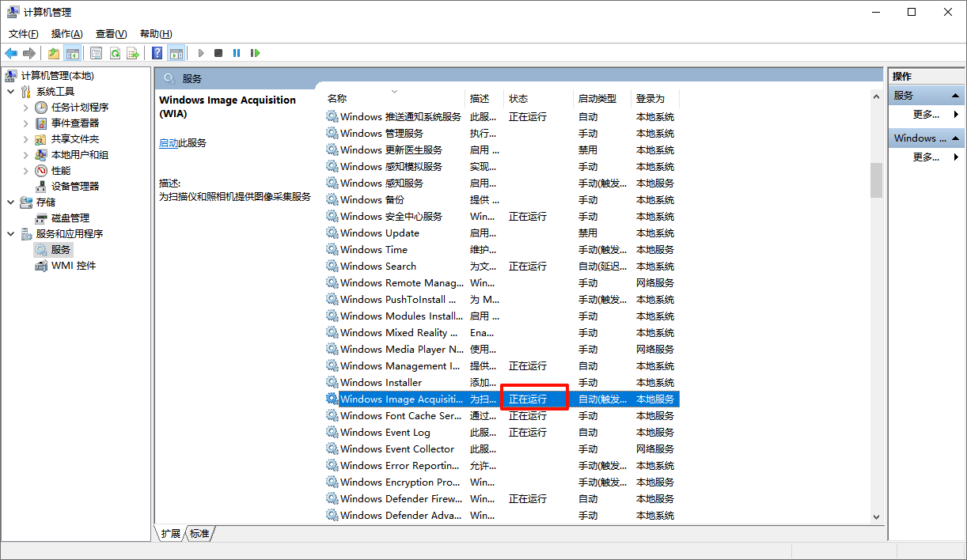Open 更多 submenu under Windows actions

926,157
